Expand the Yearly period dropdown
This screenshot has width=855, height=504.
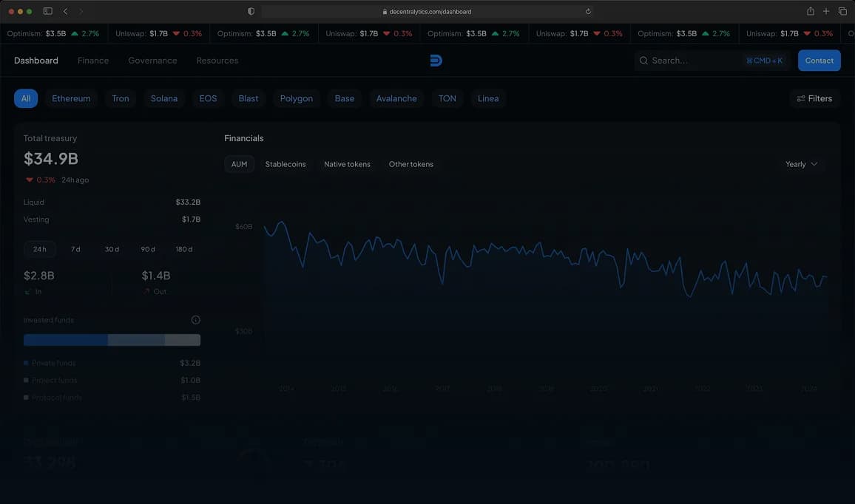pos(802,163)
